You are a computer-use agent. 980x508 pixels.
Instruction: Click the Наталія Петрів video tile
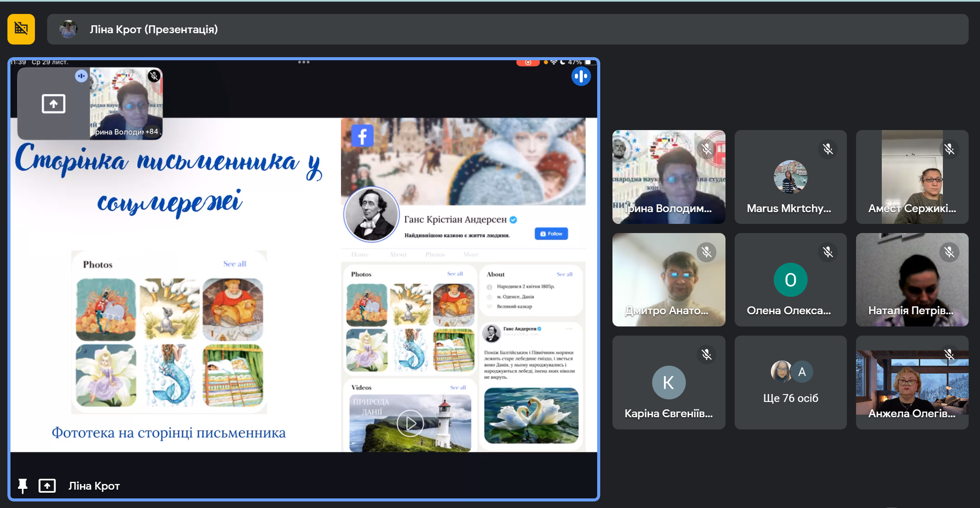912,280
